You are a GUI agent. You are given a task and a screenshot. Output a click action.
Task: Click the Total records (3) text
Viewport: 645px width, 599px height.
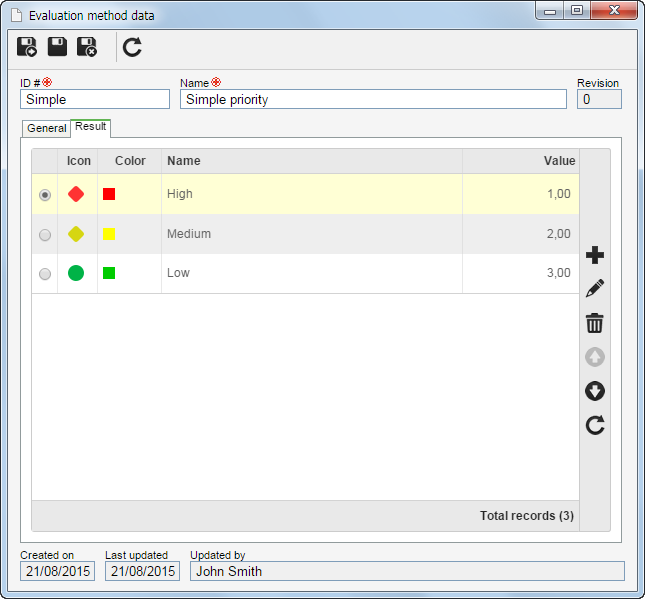[527, 515]
